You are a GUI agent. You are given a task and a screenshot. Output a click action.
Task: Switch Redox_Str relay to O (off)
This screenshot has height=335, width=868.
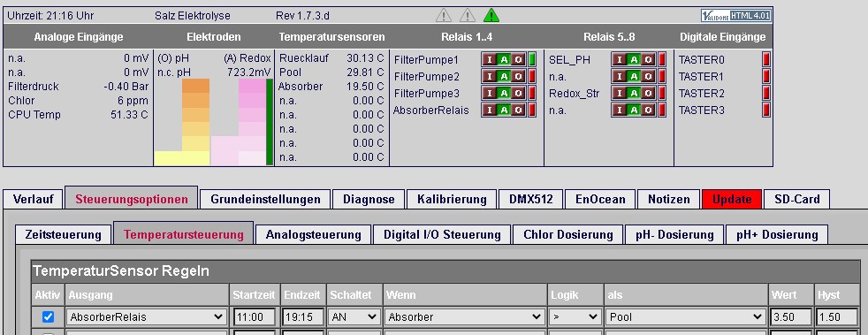tap(648, 93)
